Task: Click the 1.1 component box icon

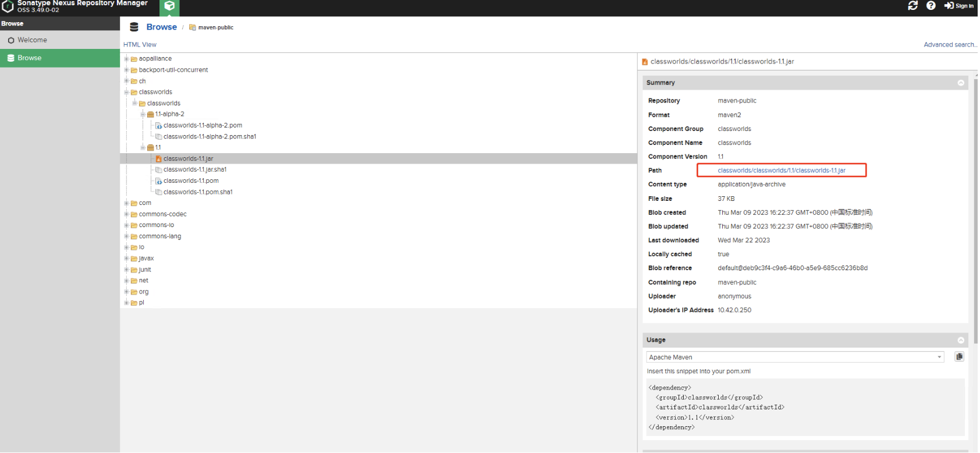Action: pos(151,147)
